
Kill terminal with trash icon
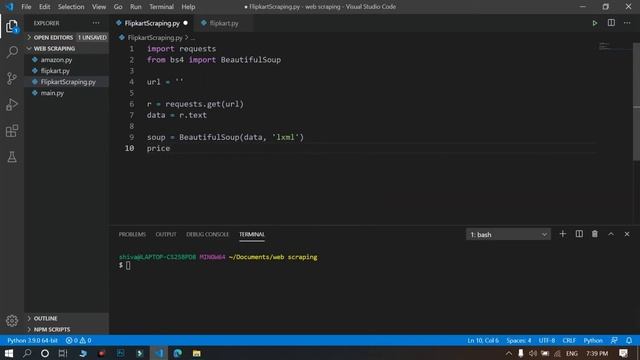pyautogui.click(x=595, y=234)
